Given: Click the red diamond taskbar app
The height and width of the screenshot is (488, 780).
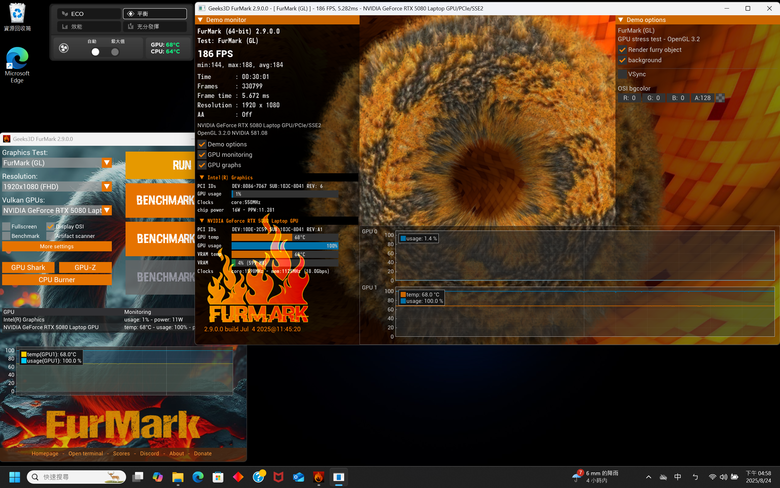Looking at the screenshot, I should pos(238,477).
